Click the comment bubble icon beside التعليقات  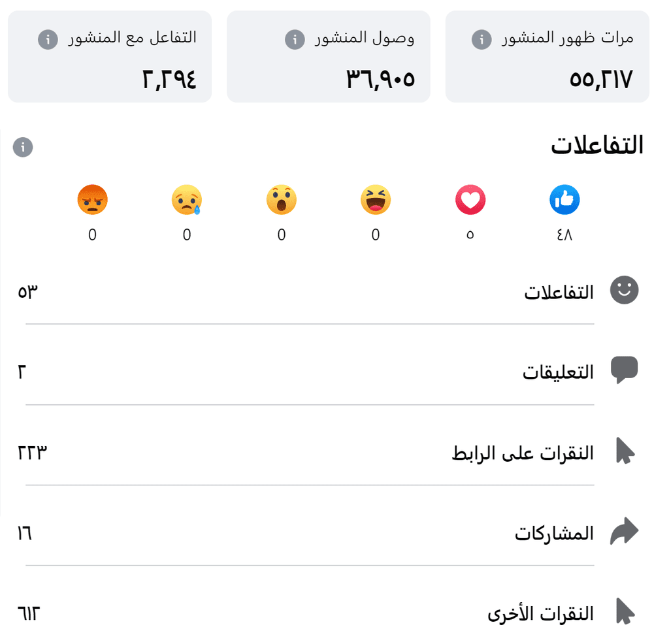[x=624, y=369]
